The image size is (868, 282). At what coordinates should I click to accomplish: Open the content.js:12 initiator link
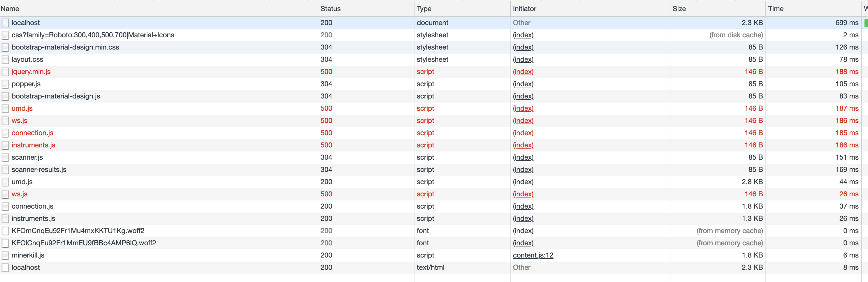533,255
